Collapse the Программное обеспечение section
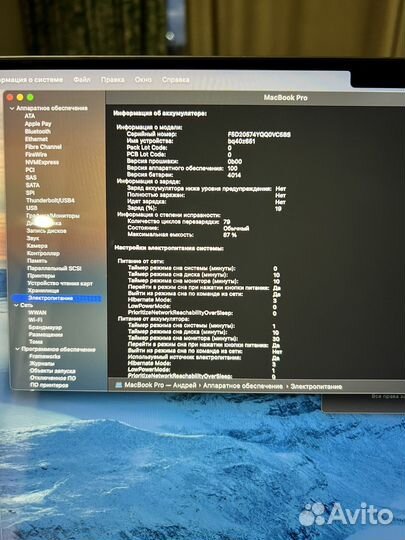405x540 pixels. 18,349
